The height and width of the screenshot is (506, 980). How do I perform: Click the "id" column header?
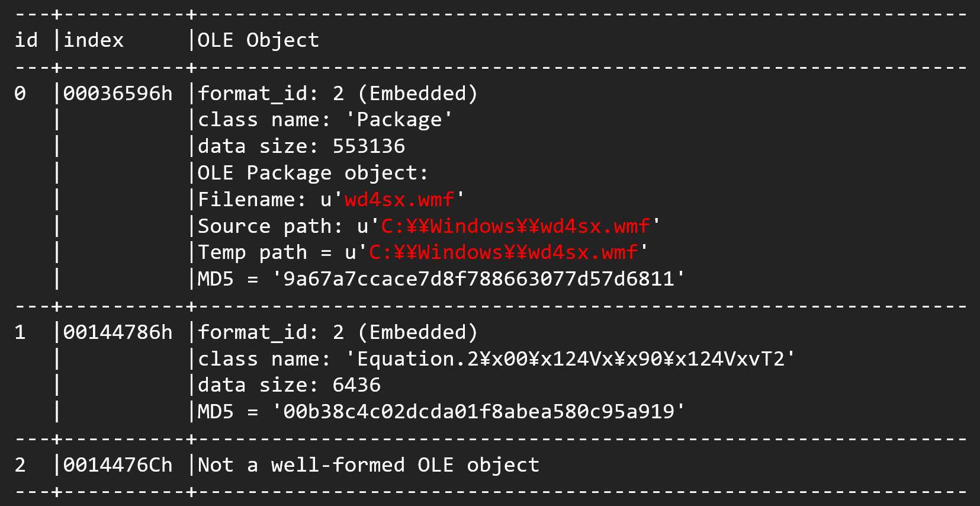coord(26,40)
